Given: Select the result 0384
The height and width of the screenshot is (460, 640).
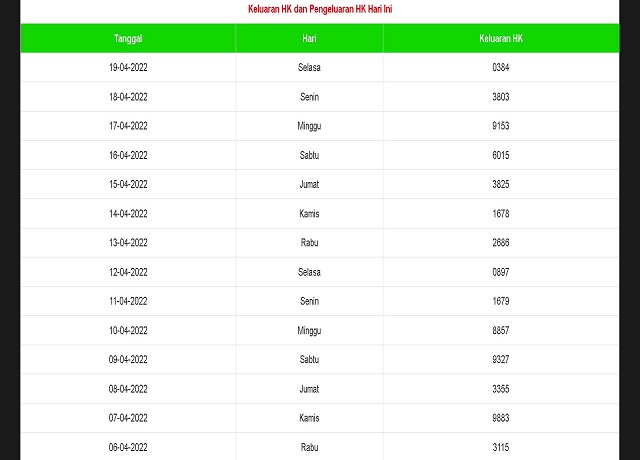Looking at the screenshot, I should tap(501, 67).
